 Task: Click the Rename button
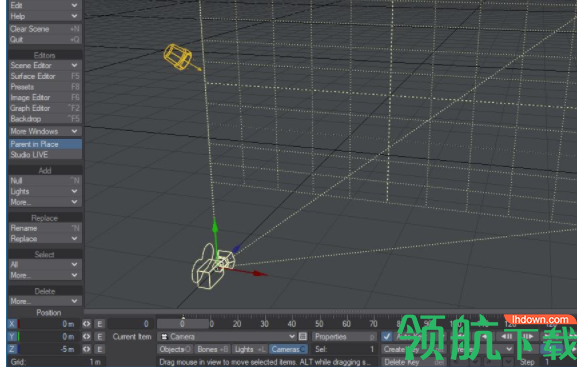[45, 228]
